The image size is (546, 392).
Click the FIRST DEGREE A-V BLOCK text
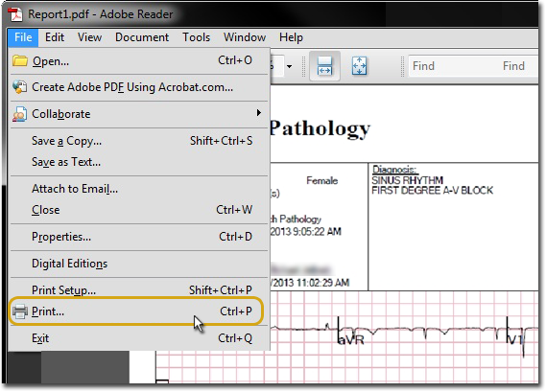432,191
